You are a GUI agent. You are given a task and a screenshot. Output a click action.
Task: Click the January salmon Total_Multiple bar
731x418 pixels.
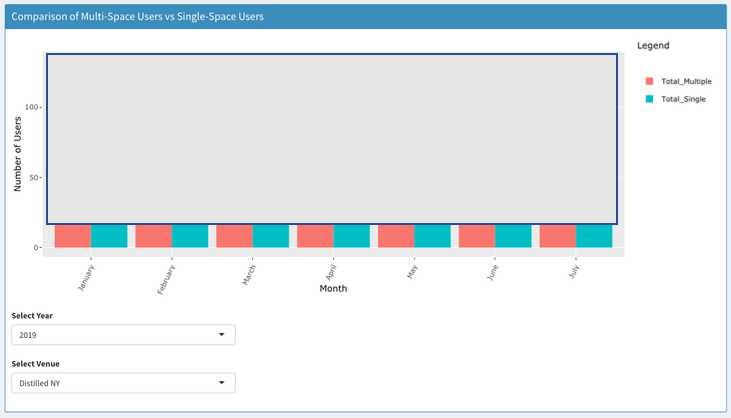[x=73, y=236]
